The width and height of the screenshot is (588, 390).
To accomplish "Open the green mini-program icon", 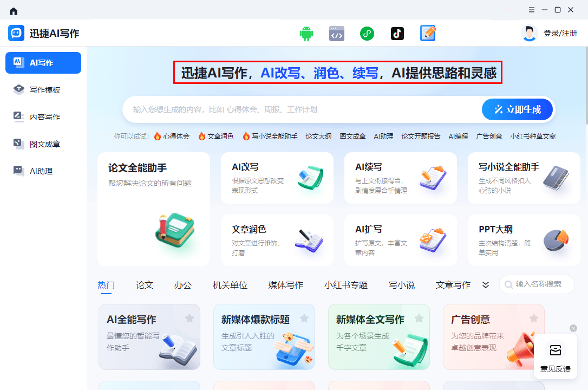I will [x=367, y=34].
